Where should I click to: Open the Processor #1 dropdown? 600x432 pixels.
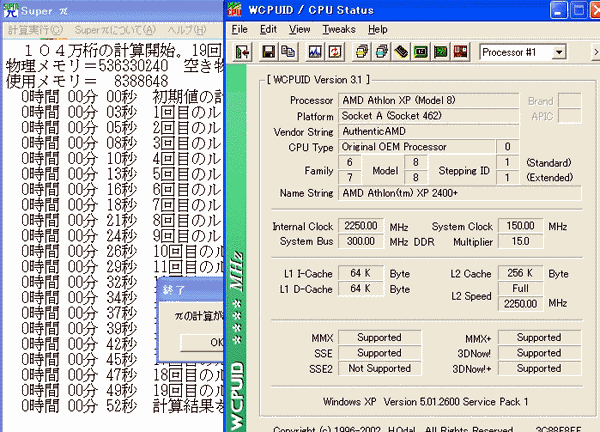click(559, 52)
